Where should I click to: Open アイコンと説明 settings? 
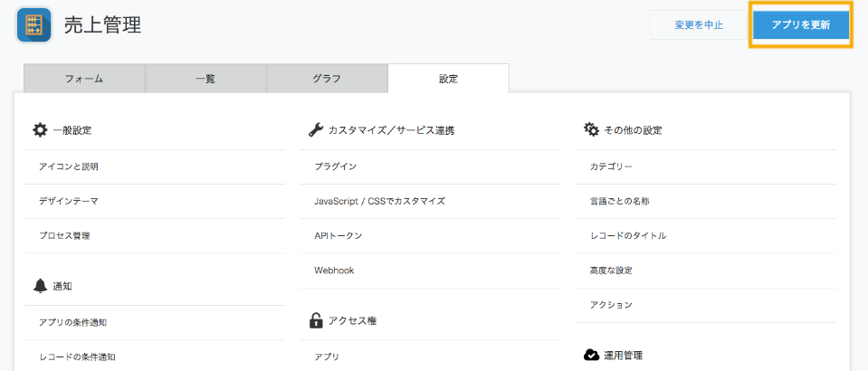point(69,166)
